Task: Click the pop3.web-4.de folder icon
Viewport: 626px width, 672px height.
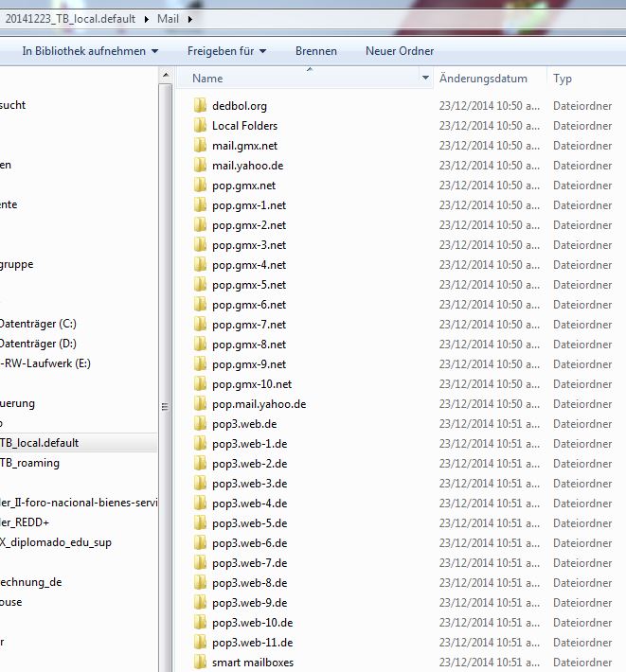Action: 200,504
